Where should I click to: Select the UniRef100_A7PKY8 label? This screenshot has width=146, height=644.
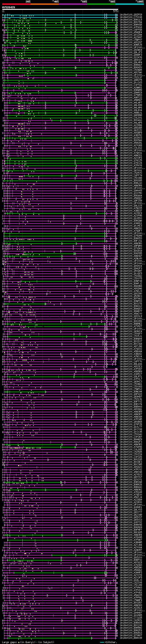131,165
